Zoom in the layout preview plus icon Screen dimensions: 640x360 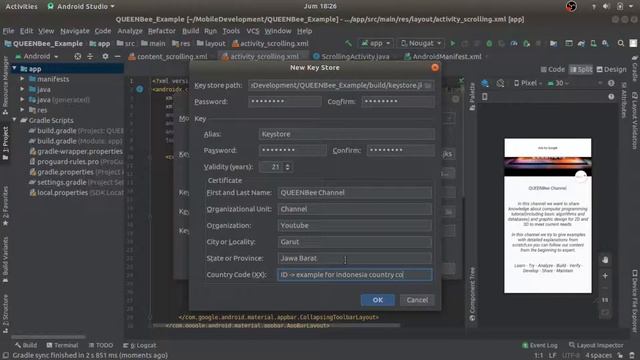[605, 276]
